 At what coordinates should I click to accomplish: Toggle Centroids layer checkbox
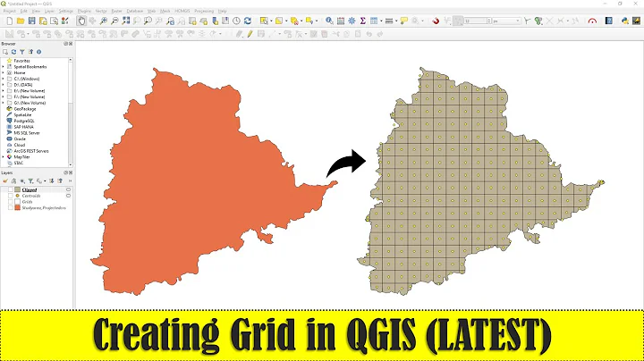click(10, 196)
